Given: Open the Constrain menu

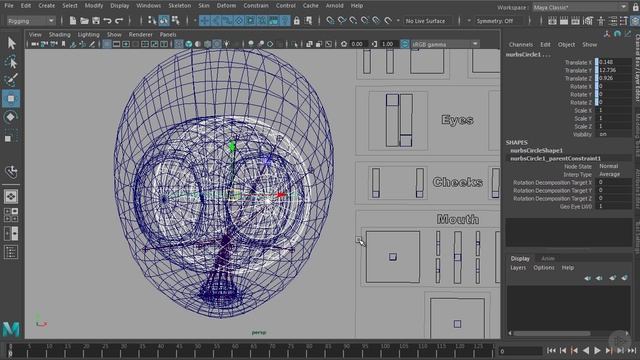Looking at the screenshot, I should (x=256, y=6).
